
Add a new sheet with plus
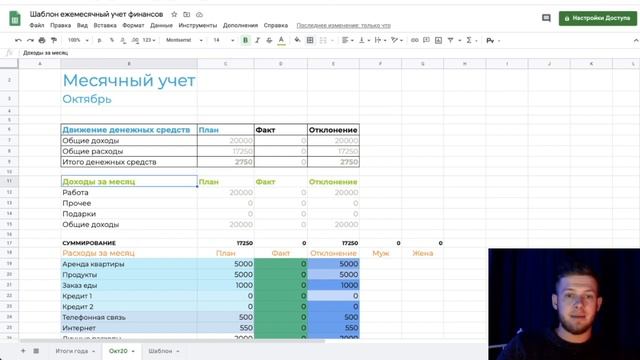click(x=23, y=351)
